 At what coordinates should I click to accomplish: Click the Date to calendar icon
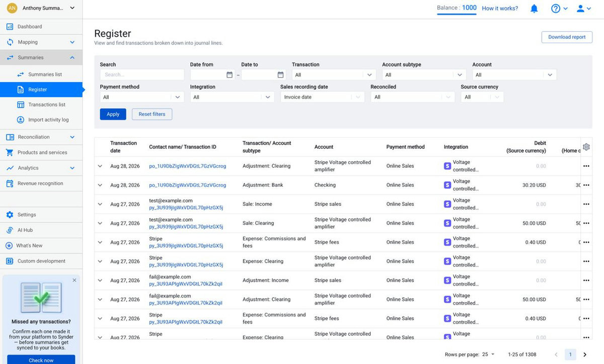(280, 75)
